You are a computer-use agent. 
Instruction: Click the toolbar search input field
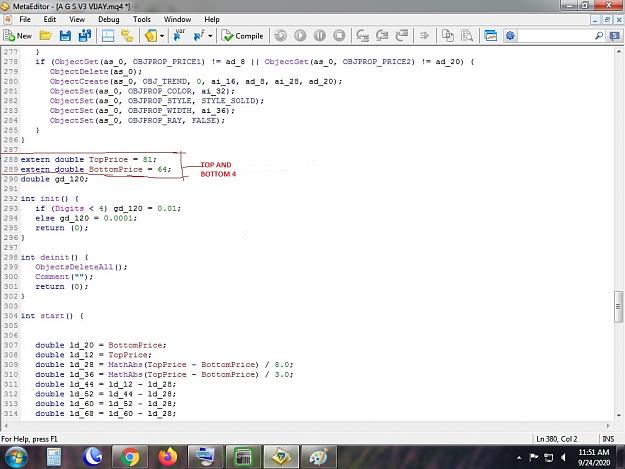pos(556,36)
